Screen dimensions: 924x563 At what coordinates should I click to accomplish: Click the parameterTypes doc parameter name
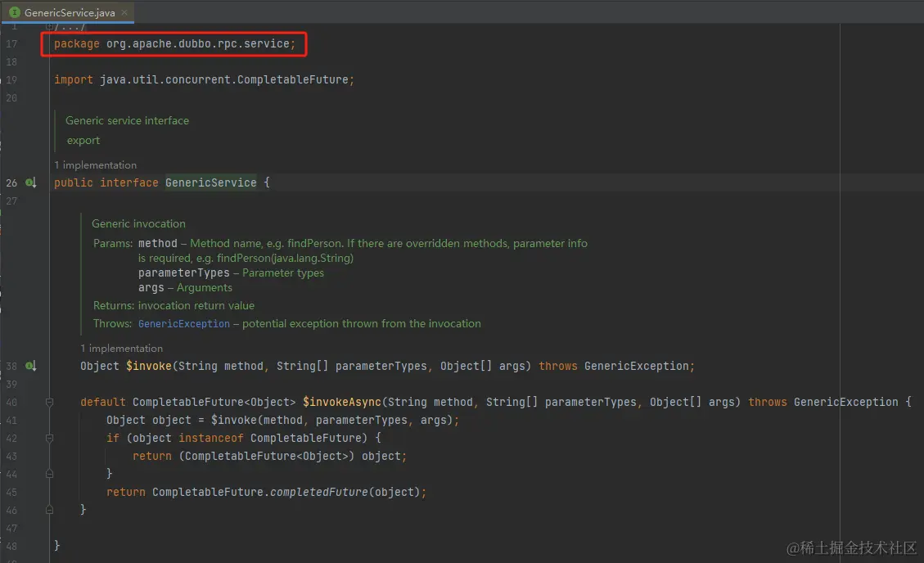184,272
